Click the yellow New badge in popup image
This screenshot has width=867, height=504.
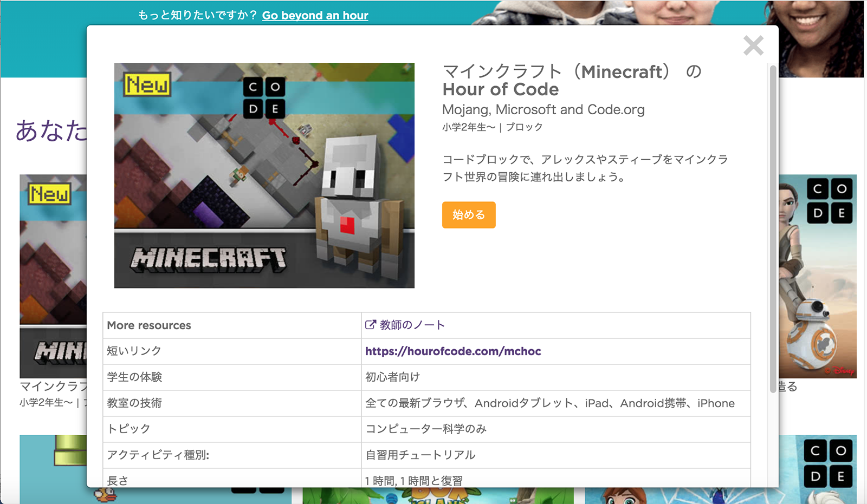click(x=147, y=84)
